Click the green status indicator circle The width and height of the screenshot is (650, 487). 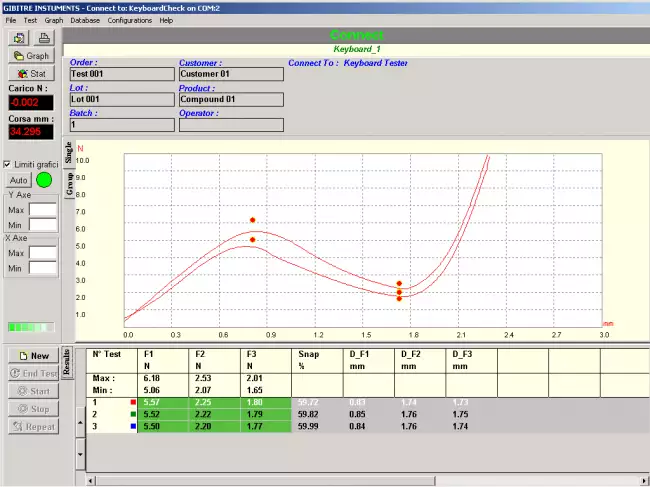tap(44, 180)
